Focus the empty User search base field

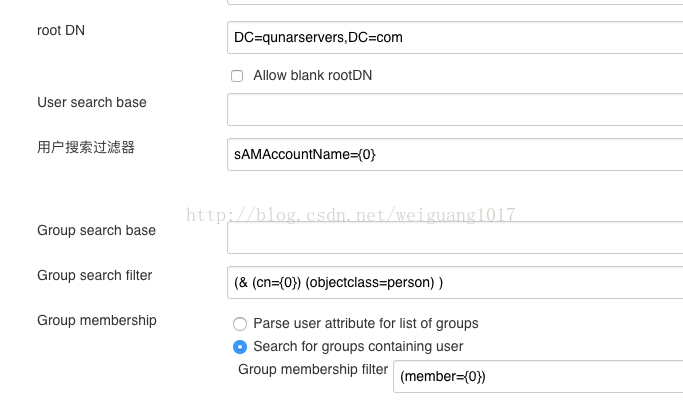pyautogui.click(x=455, y=109)
